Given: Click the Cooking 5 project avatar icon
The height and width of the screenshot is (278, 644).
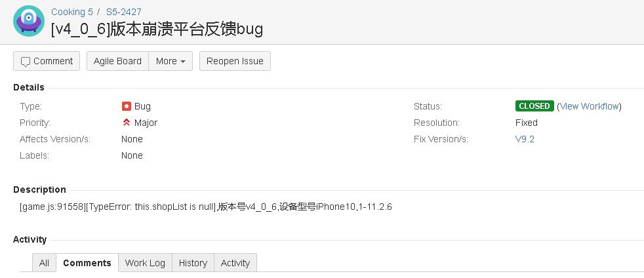Looking at the screenshot, I should coord(29,20).
